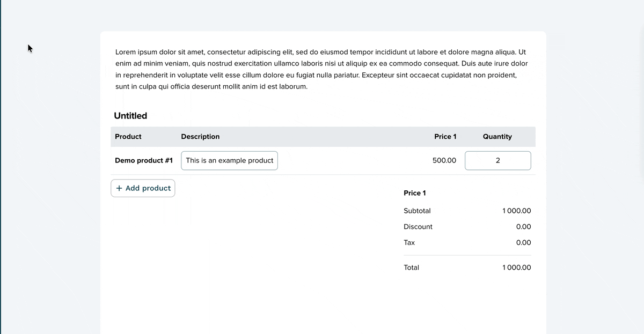Click the Subtotal label

(x=417, y=211)
